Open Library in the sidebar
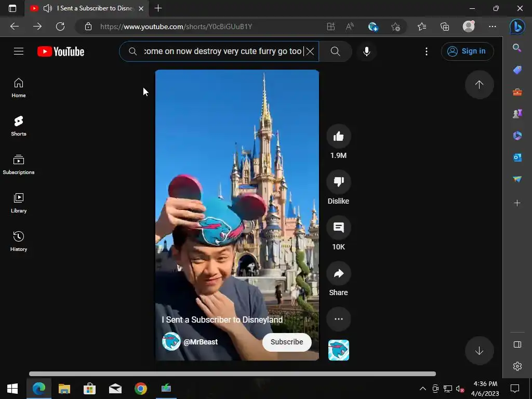 coord(19,203)
